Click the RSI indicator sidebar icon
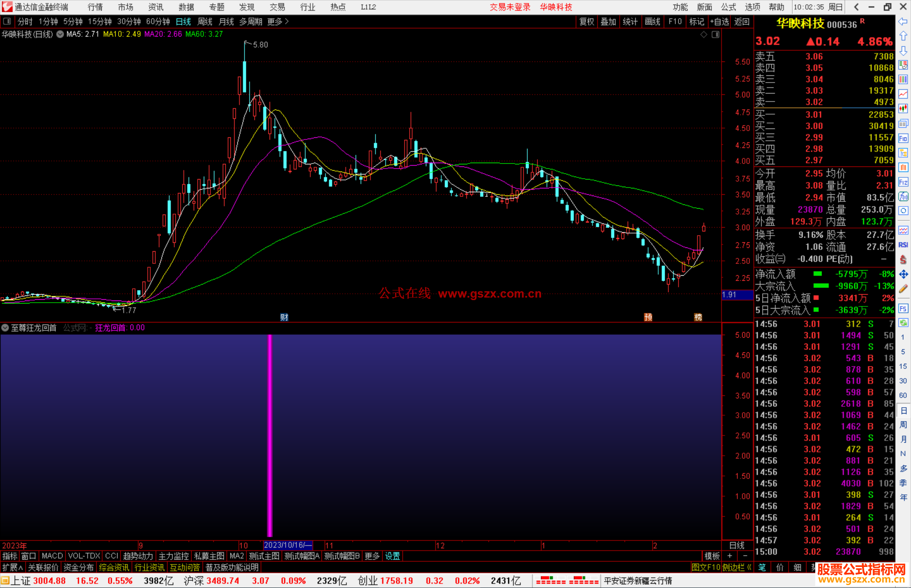Screen dimensions: 911x588 pyautogui.click(x=903, y=245)
